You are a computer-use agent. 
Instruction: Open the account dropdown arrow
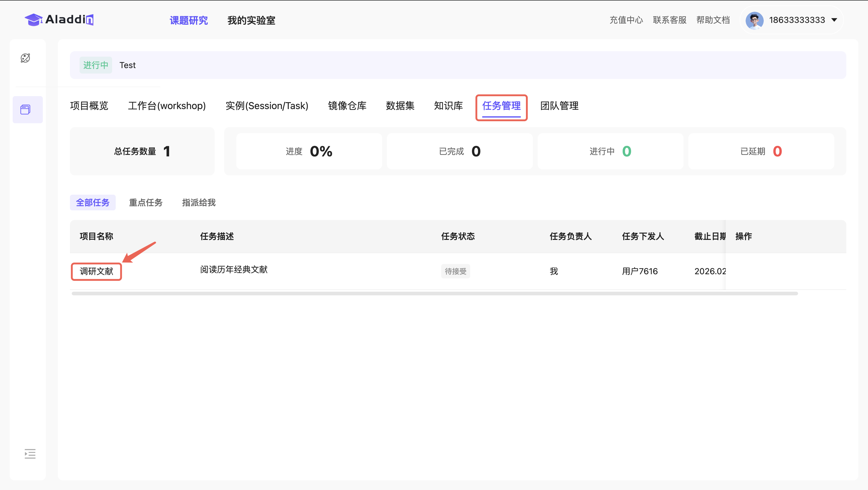[x=834, y=20]
